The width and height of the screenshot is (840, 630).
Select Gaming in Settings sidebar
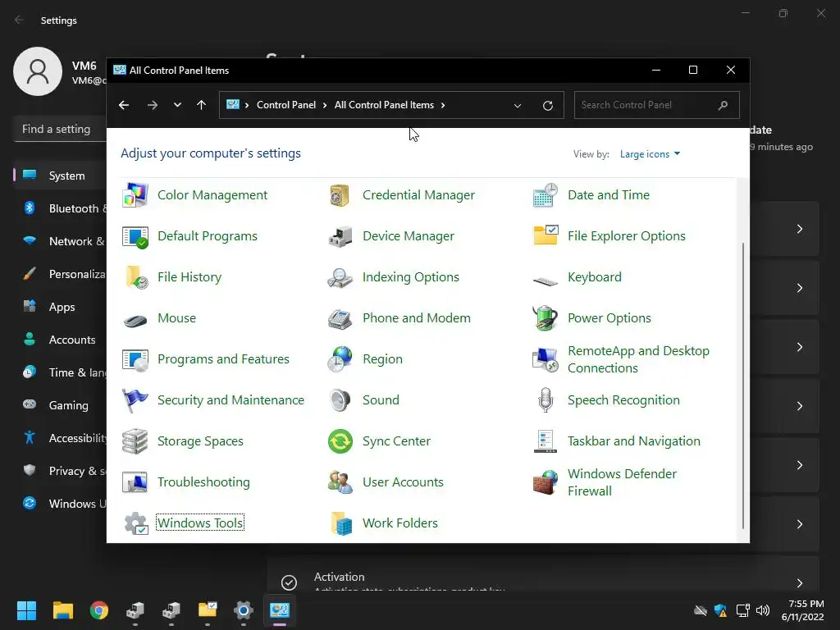[x=61, y=405]
